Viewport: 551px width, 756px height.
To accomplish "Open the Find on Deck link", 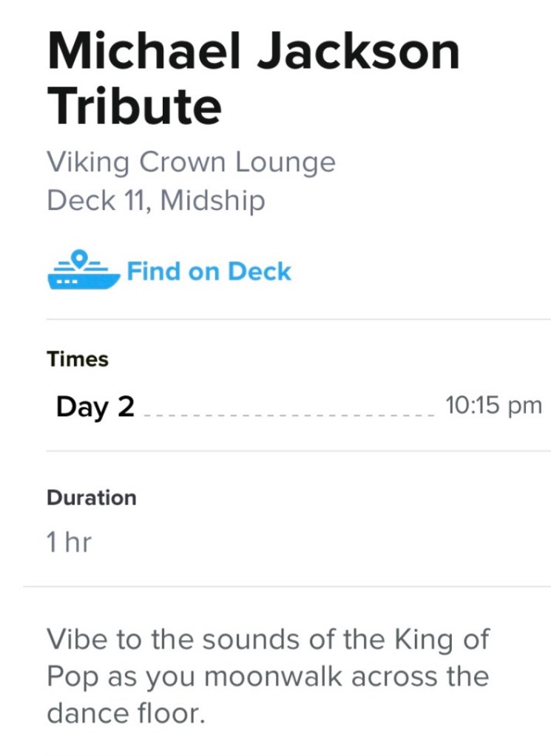I will (x=209, y=271).
